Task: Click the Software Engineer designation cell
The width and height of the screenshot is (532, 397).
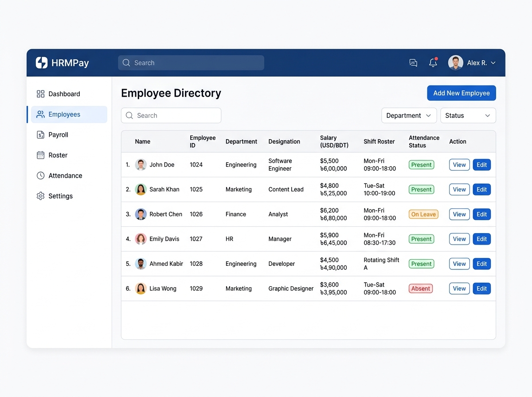Action: [x=280, y=165]
